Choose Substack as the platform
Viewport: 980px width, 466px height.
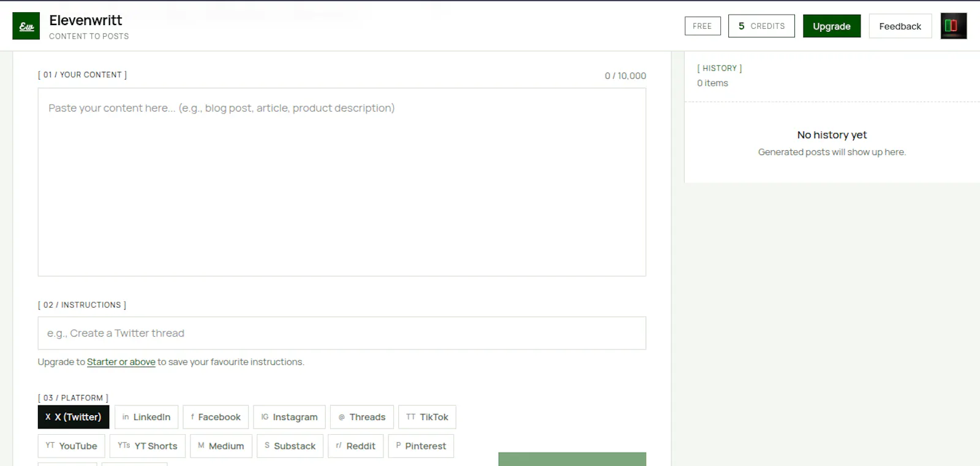point(290,446)
